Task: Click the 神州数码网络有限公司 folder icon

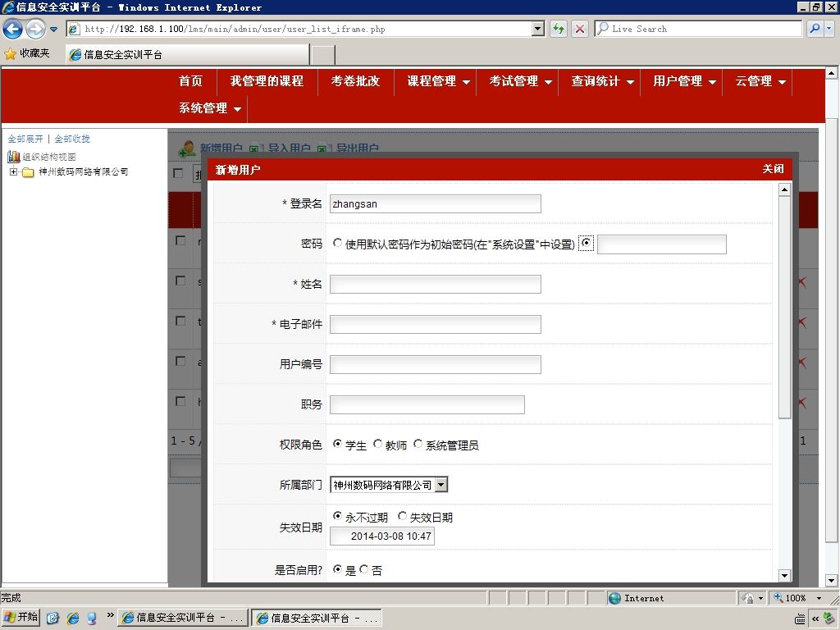Action: (x=28, y=172)
